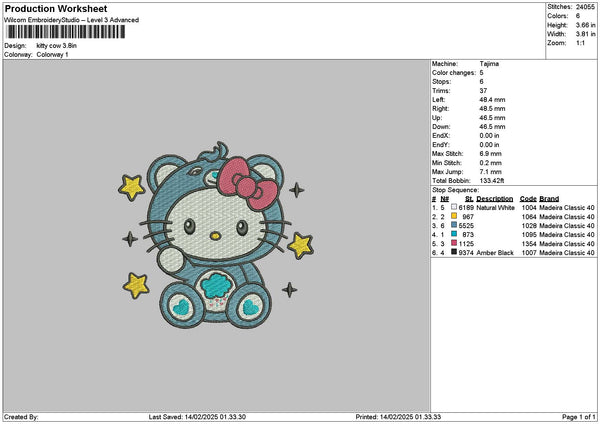Screen dimensions: 600x424
Task: Select the pink swatch for thread 1125
Action: click(x=454, y=243)
